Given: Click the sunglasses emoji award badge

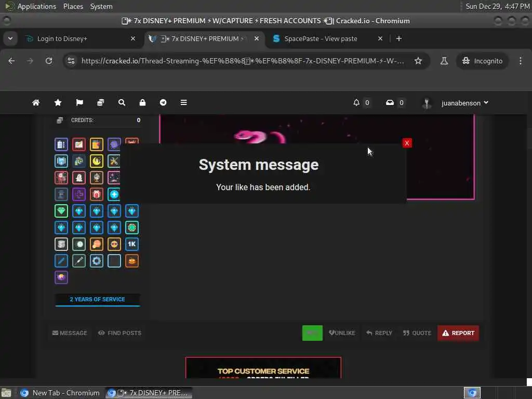Looking at the screenshot, I should 114,244.
